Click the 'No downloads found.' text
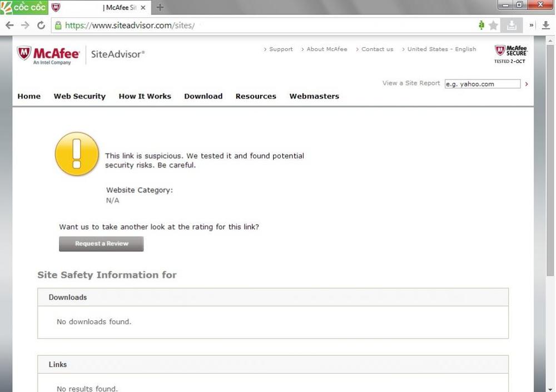The image size is (556, 392). pos(94,322)
